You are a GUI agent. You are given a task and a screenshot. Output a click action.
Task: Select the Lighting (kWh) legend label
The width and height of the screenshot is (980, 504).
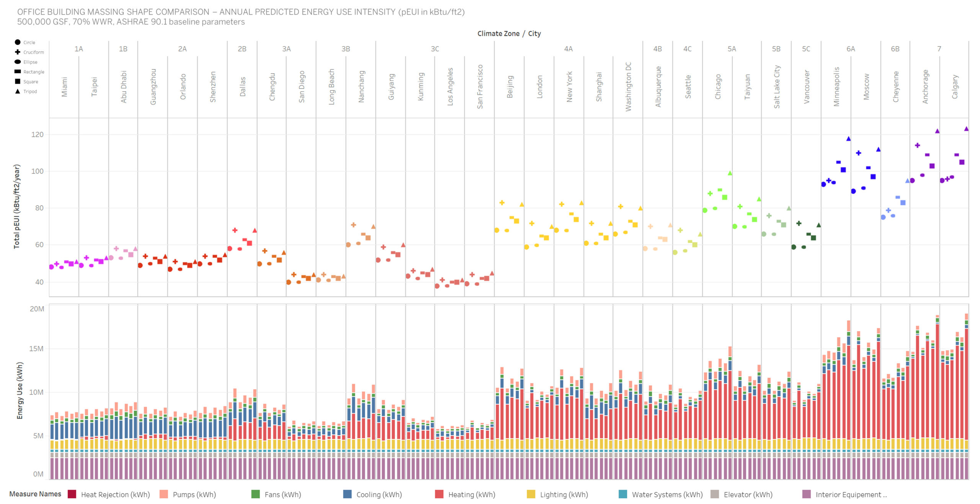(563, 494)
